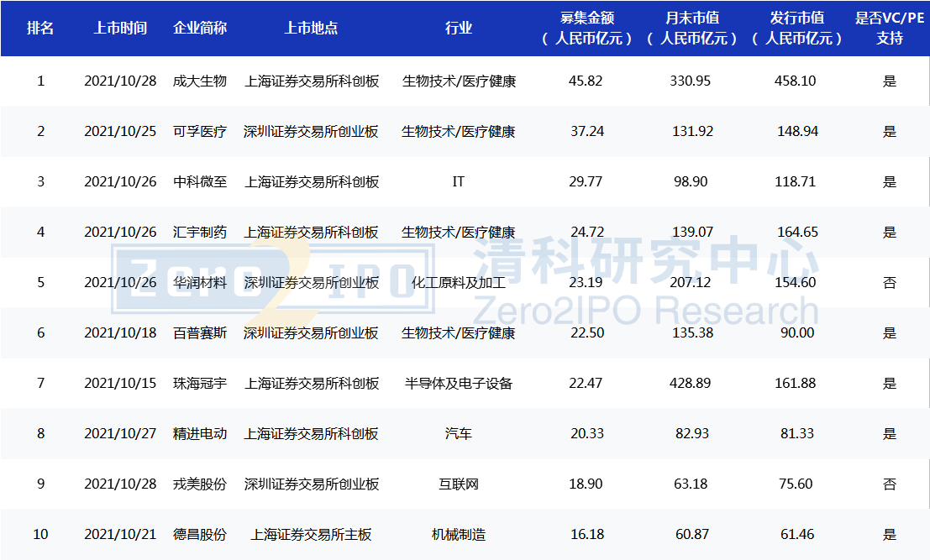Image resolution: width=930 pixels, height=560 pixels.
Task: Click the 化工原料及加工 industry cell
Action: (459, 283)
